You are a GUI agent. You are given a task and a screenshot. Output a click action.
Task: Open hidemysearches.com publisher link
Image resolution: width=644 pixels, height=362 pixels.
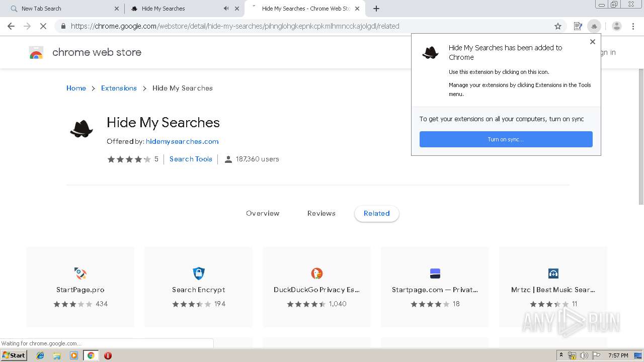click(182, 141)
